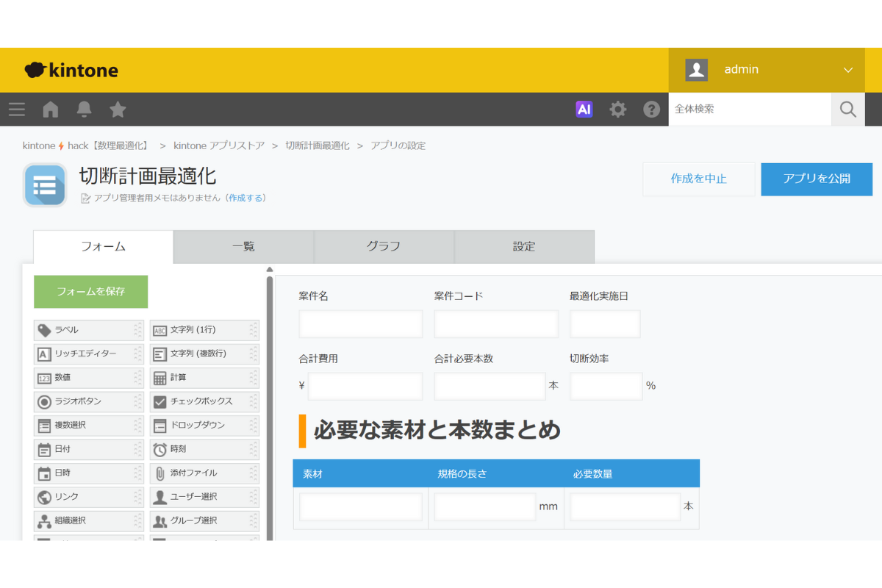This screenshot has width=882, height=588.
Task: Click the scroll-up arrow on palette
Action: point(269,270)
